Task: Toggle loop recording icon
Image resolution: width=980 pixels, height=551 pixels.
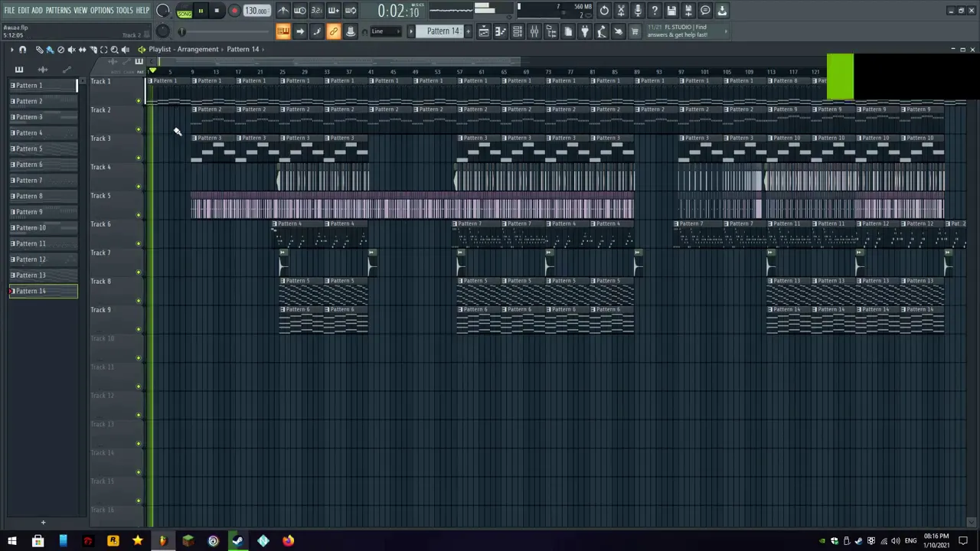Action: [x=351, y=11]
